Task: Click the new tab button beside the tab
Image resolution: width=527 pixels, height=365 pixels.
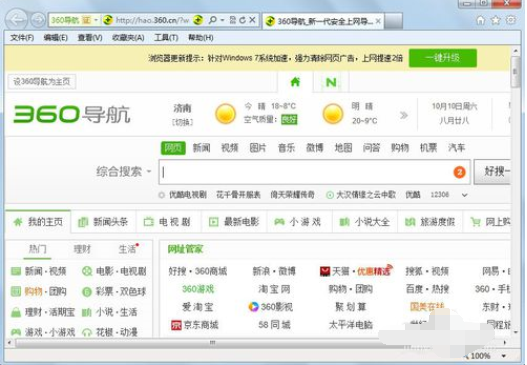Action: click(x=393, y=21)
